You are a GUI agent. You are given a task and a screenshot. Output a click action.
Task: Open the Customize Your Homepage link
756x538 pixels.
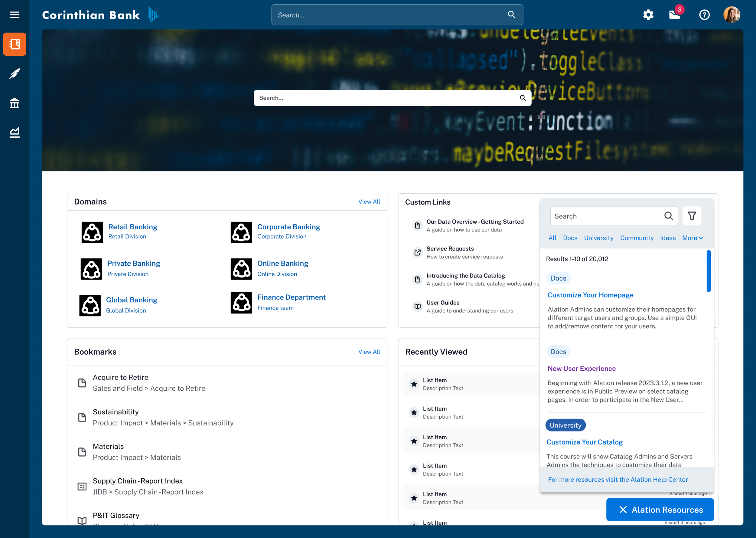click(590, 295)
